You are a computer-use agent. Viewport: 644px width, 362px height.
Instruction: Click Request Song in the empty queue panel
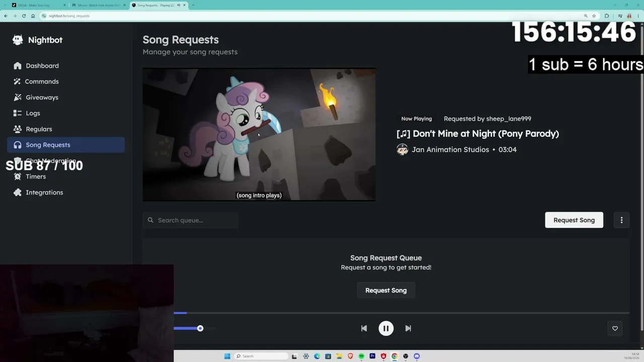(x=386, y=290)
